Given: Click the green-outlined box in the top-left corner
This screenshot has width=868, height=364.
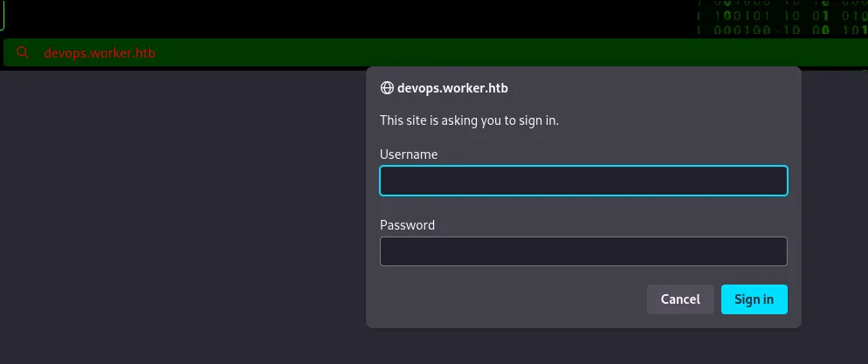Looking at the screenshot, I should tap(3, 16).
